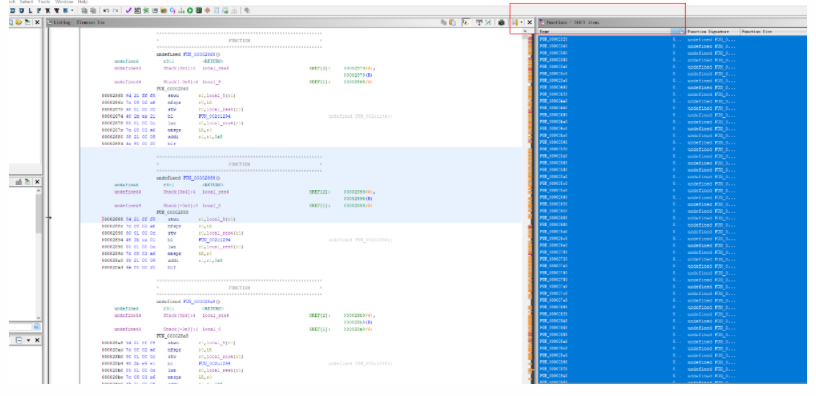Image resolution: width=816 pixels, height=396 pixels.
Task: Click the orange diamond toolbar icon
Action: [x=207, y=10]
